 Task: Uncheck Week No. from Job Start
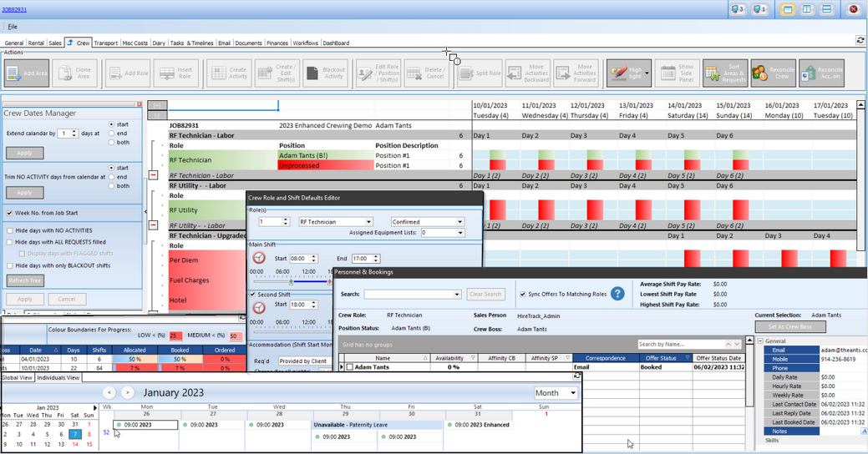point(9,213)
